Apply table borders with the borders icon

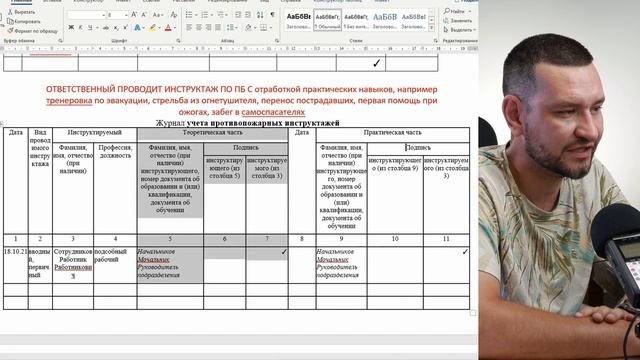(x=264, y=28)
